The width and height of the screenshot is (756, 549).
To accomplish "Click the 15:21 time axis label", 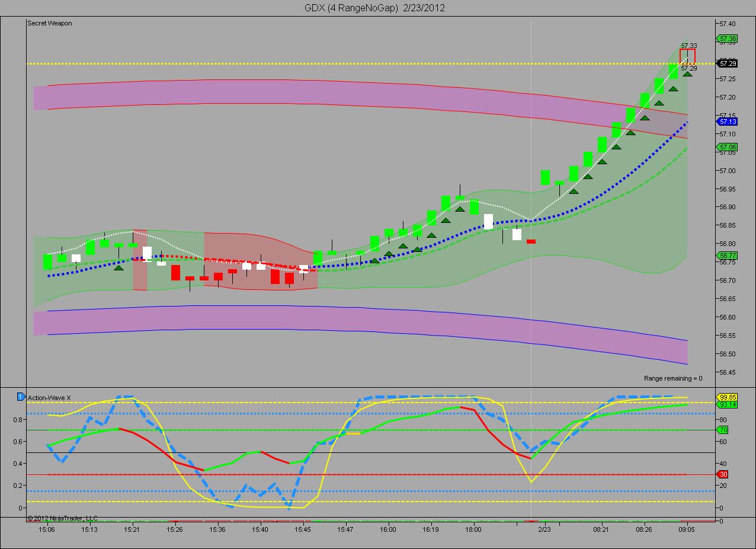I will point(132,529).
